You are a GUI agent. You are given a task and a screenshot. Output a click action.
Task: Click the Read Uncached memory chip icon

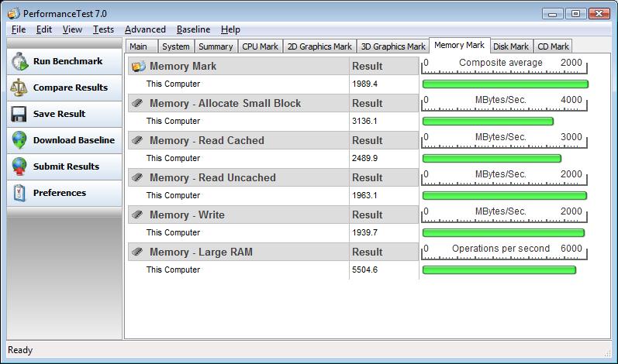tap(137, 177)
